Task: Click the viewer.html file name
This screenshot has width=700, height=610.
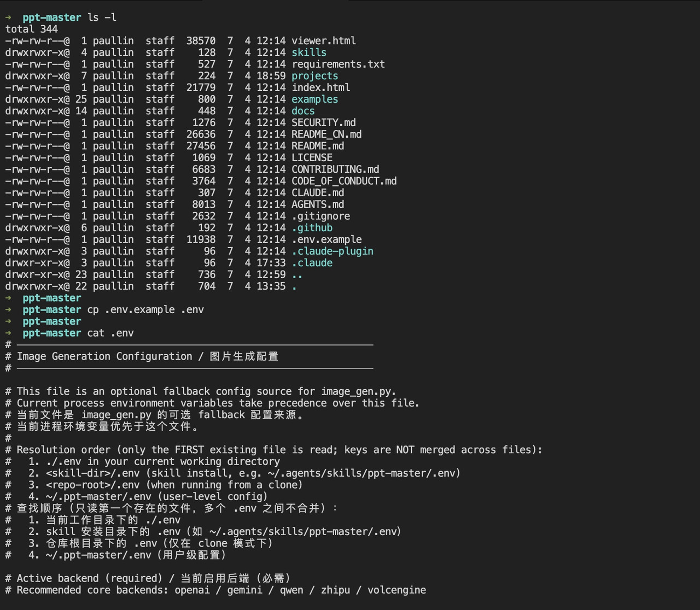Action: pos(324,41)
